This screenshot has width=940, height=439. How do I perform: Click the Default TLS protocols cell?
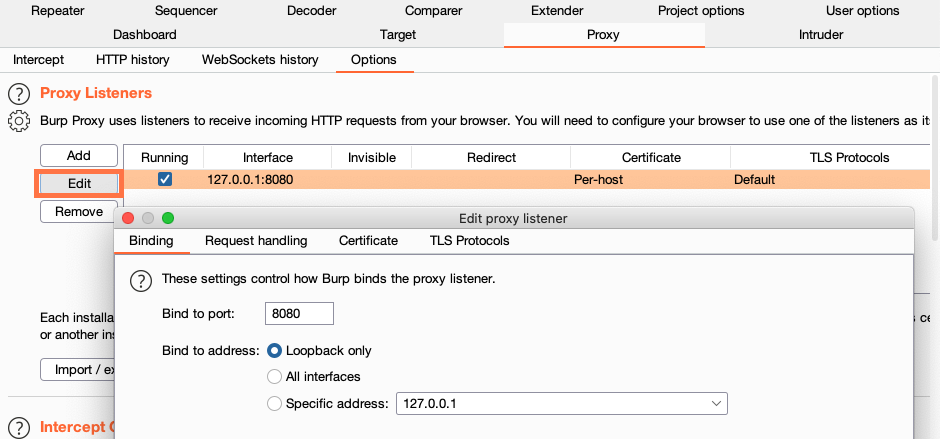[830, 179]
